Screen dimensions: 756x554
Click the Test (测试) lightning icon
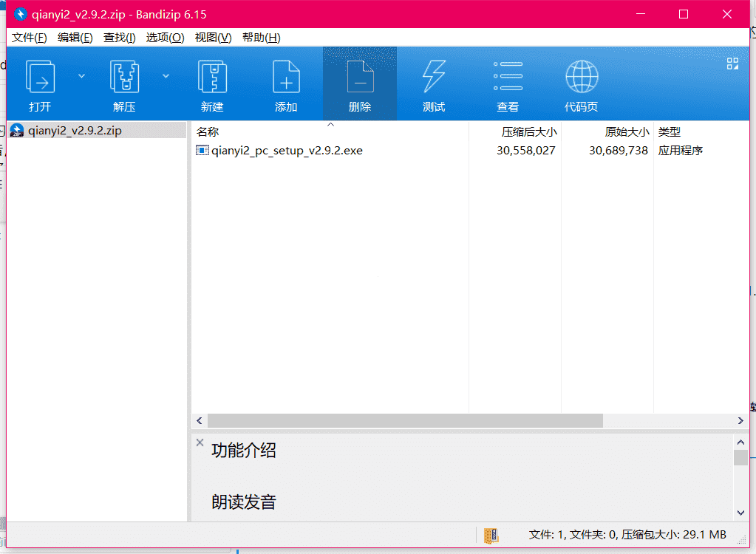pyautogui.click(x=434, y=76)
